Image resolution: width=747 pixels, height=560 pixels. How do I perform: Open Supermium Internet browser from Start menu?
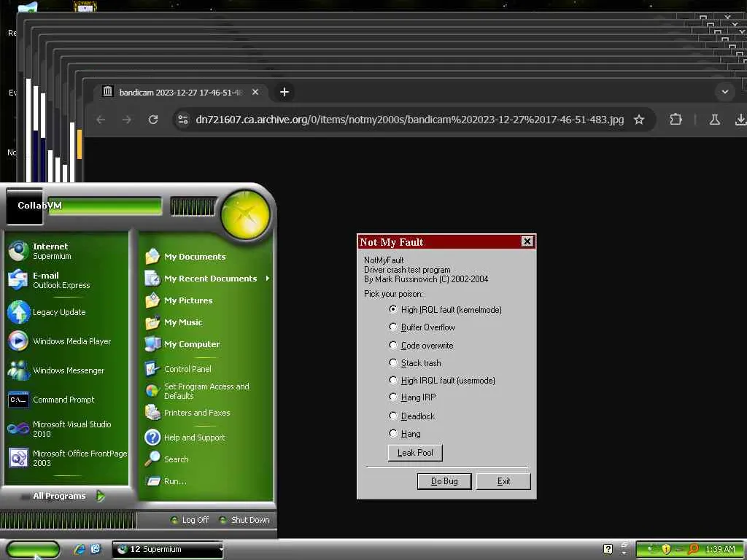click(66, 251)
